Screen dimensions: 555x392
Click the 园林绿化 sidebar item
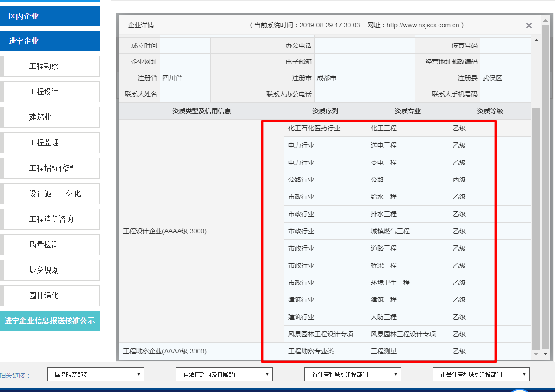click(50, 296)
